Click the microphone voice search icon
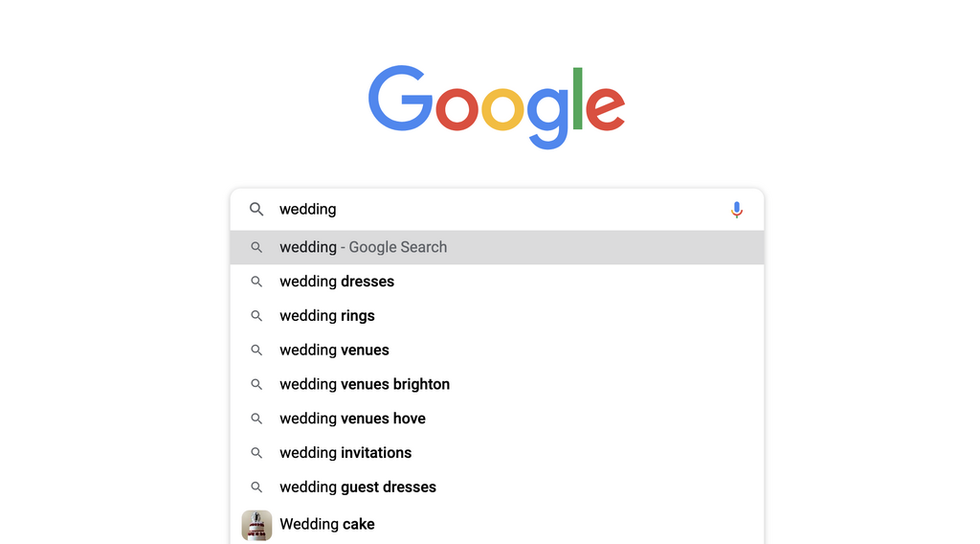The height and width of the screenshot is (544, 980). (x=736, y=210)
